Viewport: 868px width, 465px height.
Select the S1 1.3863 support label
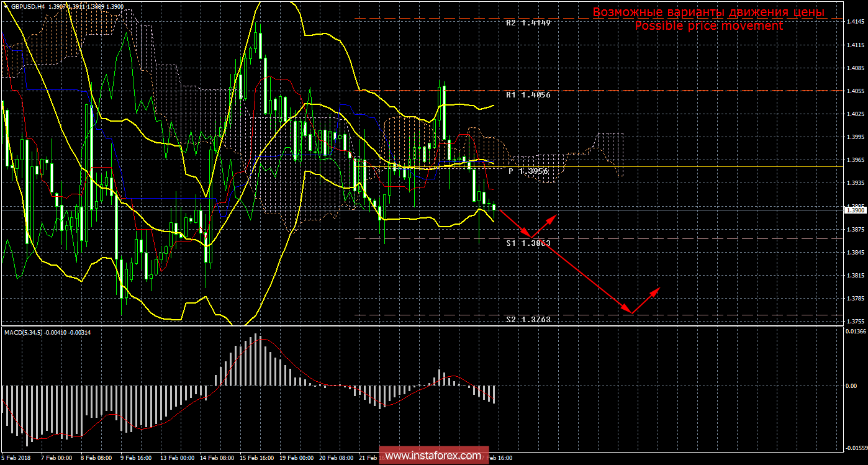click(x=528, y=243)
